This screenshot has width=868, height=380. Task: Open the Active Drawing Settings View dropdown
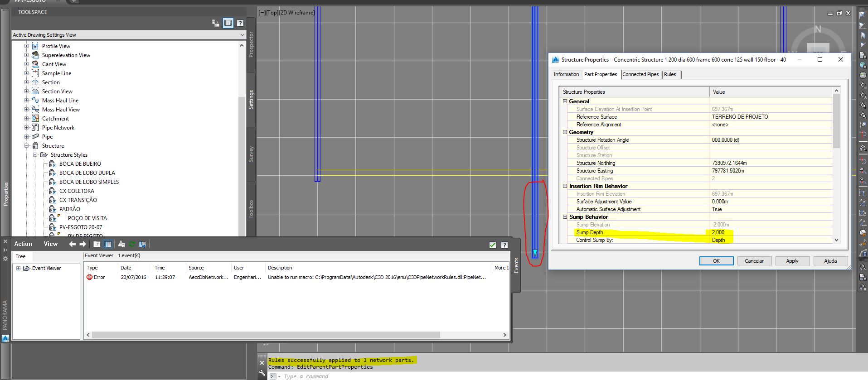[129, 35]
